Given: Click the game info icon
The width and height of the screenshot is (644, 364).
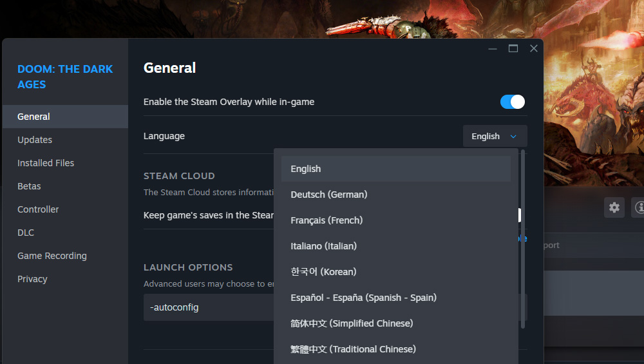Looking at the screenshot, I should pos(639,207).
